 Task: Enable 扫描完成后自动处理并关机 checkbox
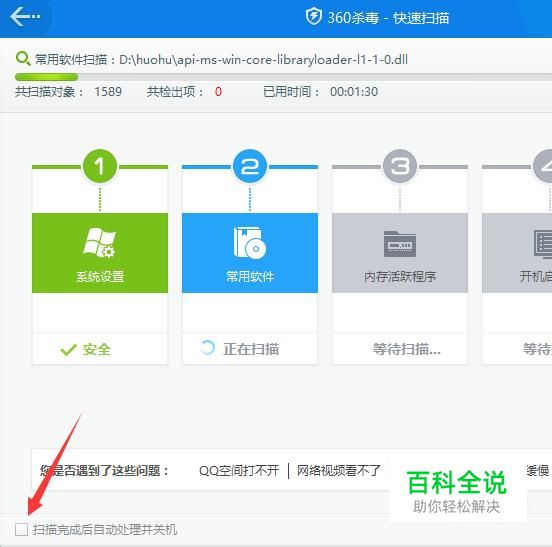pyautogui.click(x=21, y=529)
